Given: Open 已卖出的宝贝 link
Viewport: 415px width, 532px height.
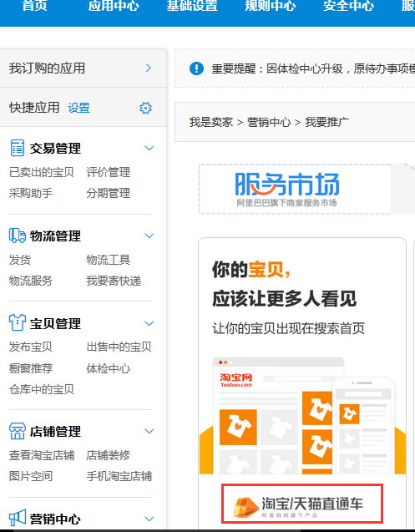Looking at the screenshot, I should click(x=42, y=172).
